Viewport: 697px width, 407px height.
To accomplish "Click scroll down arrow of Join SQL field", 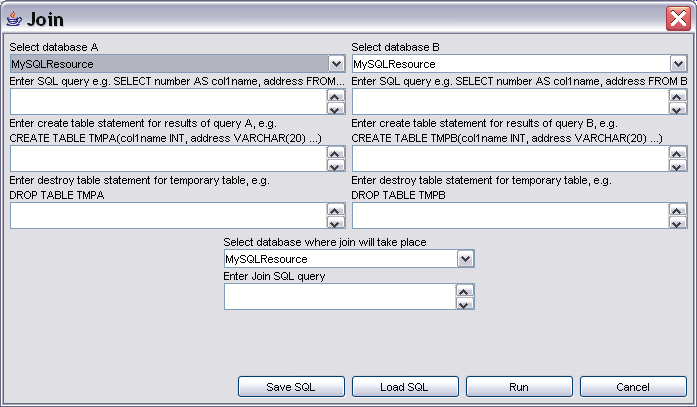I will click(x=465, y=304).
